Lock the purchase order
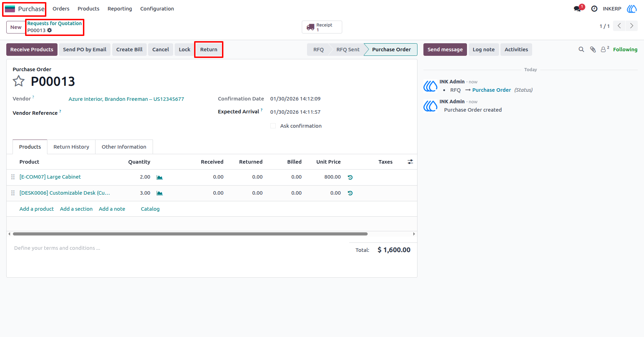The image size is (644, 337). (185, 50)
